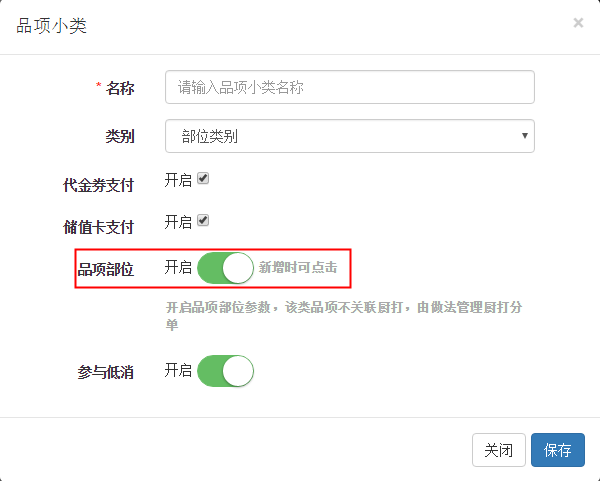The height and width of the screenshot is (481, 600).
Task: Click the 代金券支付 label
Action: pos(98,185)
